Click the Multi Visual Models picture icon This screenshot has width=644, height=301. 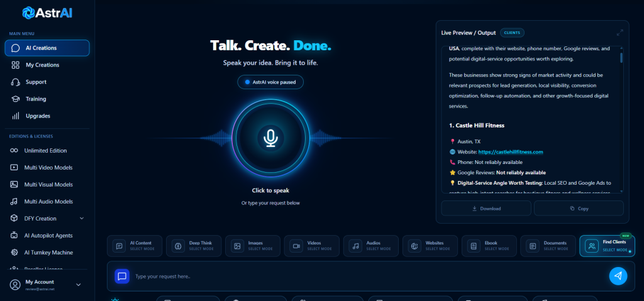(14, 184)
